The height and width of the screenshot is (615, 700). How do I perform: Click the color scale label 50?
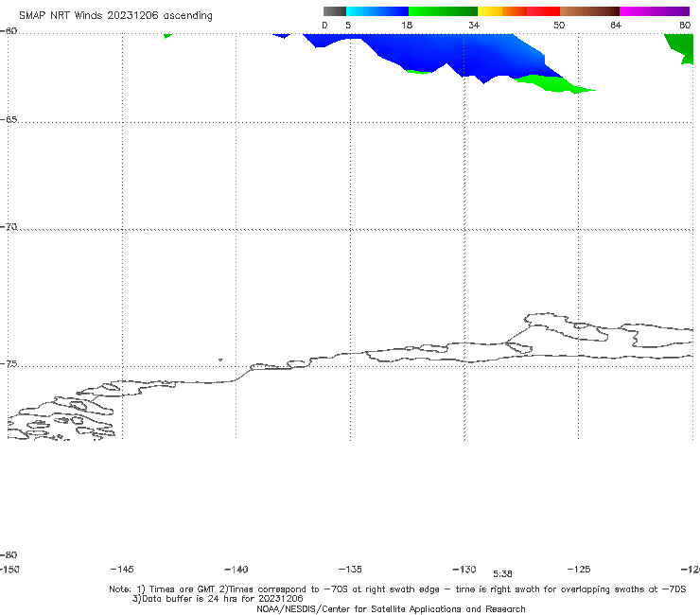pyautogui.click(x=559, y=25)
